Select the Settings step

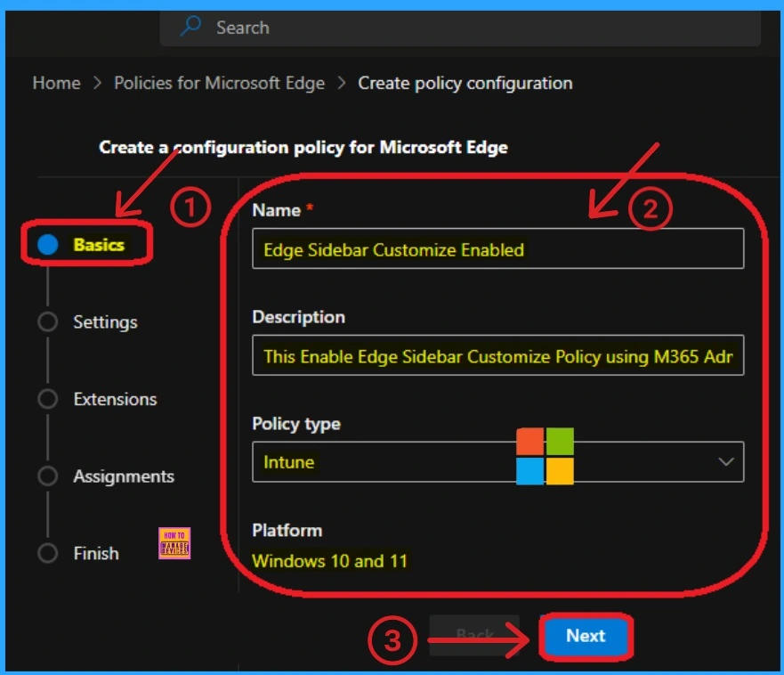click(105, 322)
